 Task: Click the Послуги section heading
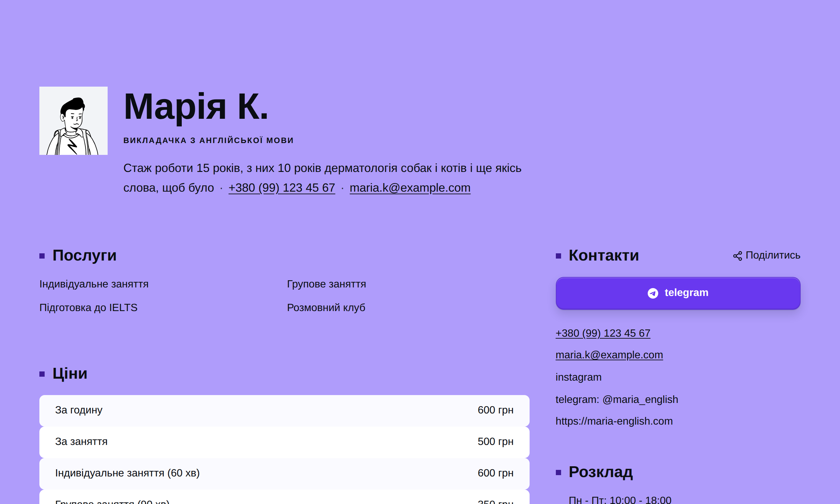(x=84, y=255)
